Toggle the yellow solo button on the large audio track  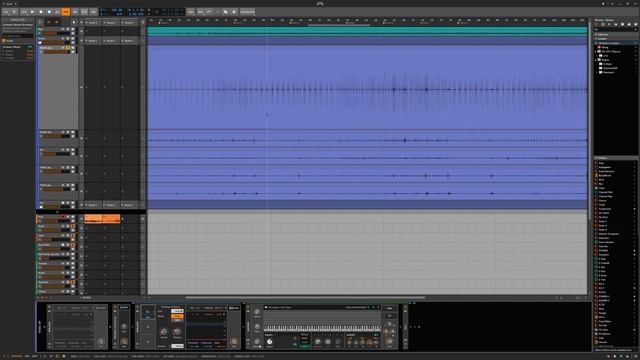point(68,48)
